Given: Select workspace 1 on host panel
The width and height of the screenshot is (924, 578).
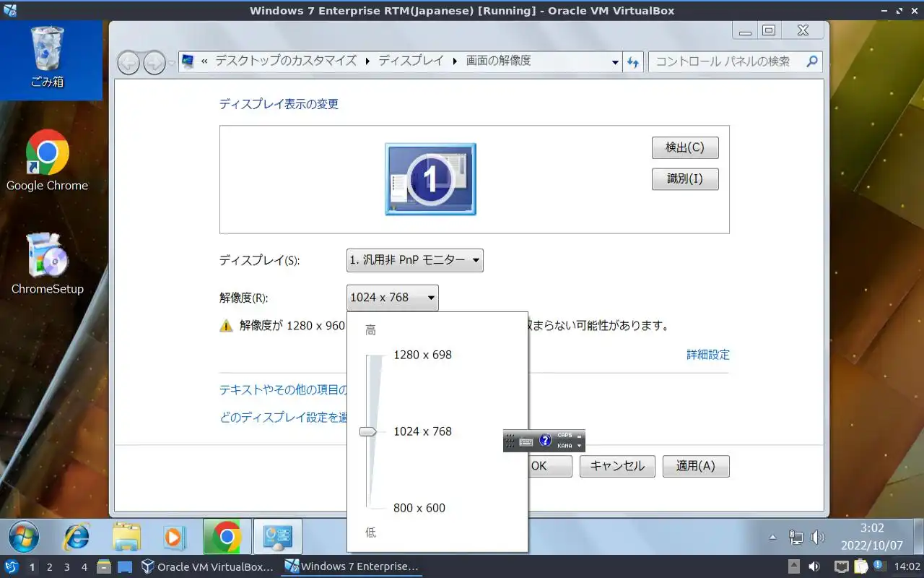Looking at the screenshot, I should (32, 567).
